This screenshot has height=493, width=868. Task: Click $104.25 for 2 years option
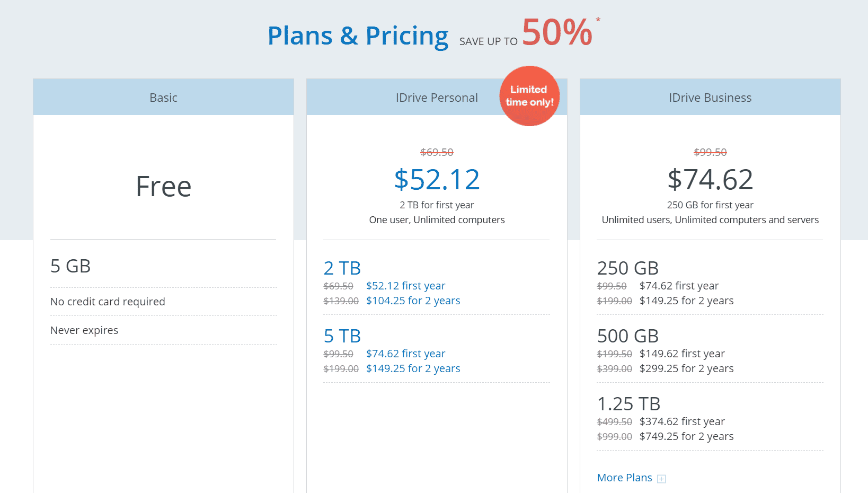413,301
